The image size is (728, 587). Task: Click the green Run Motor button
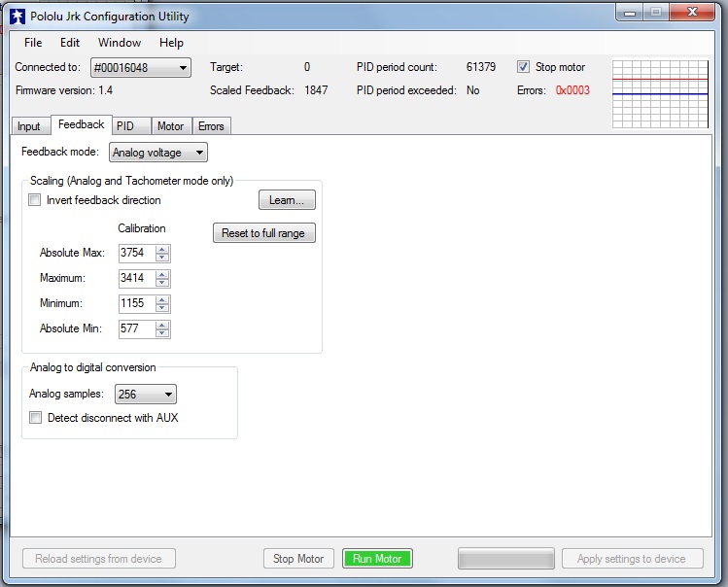(377, 559)
